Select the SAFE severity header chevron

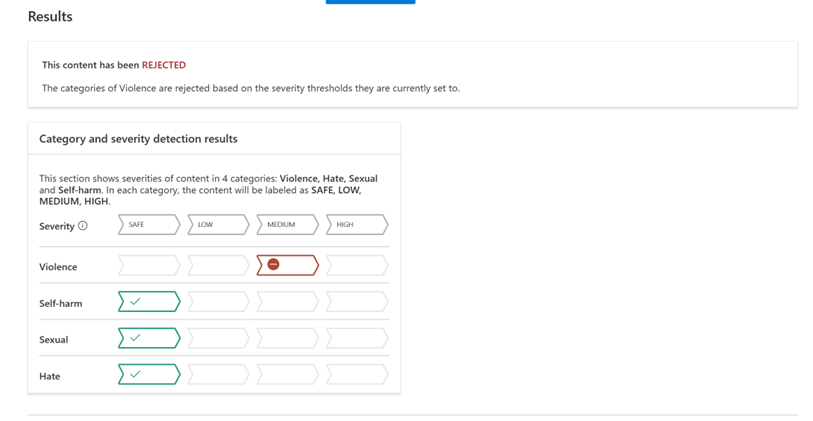pyautogui.click(x=149, y=224)
